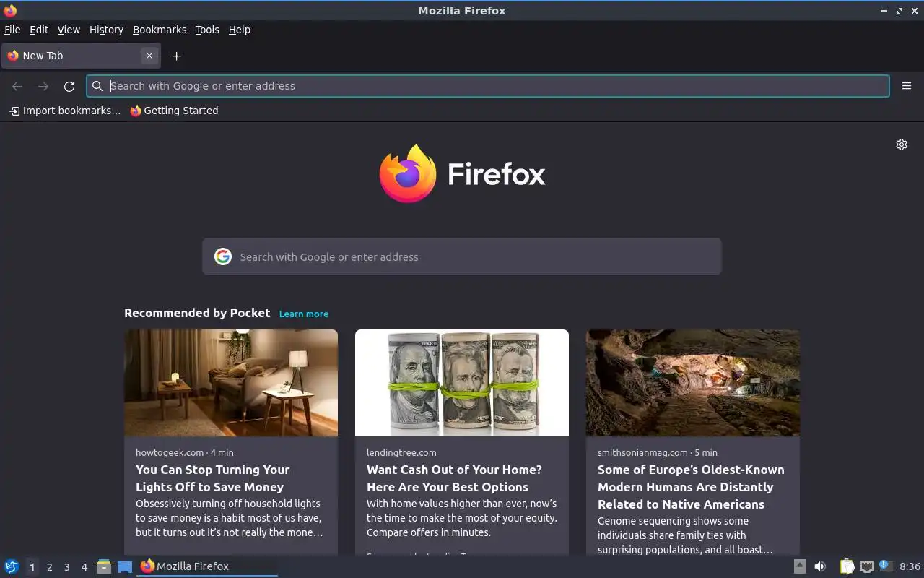Screen dimensions: 924x578
Task: Click "Genome sequencing shows some" description text
Action: tap(685, 535)
